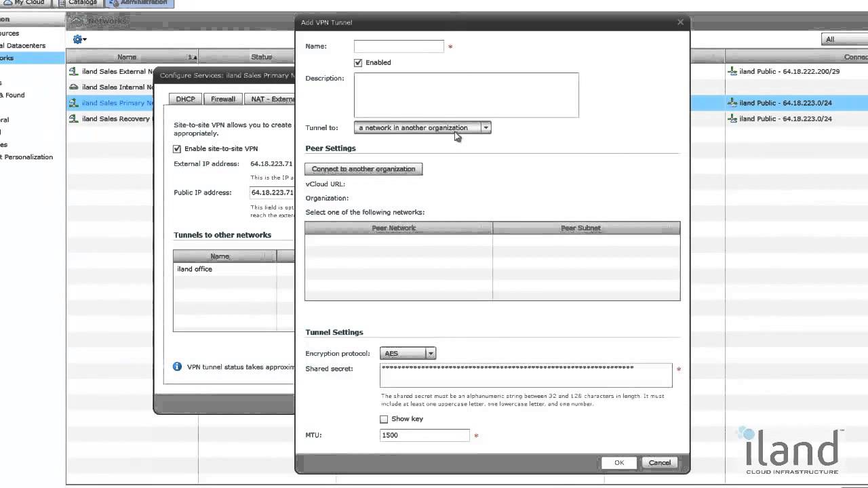Click icon beside iland Public in Recovery row
The width and height of the screenshot is (868, 488).
click(732, 119)
